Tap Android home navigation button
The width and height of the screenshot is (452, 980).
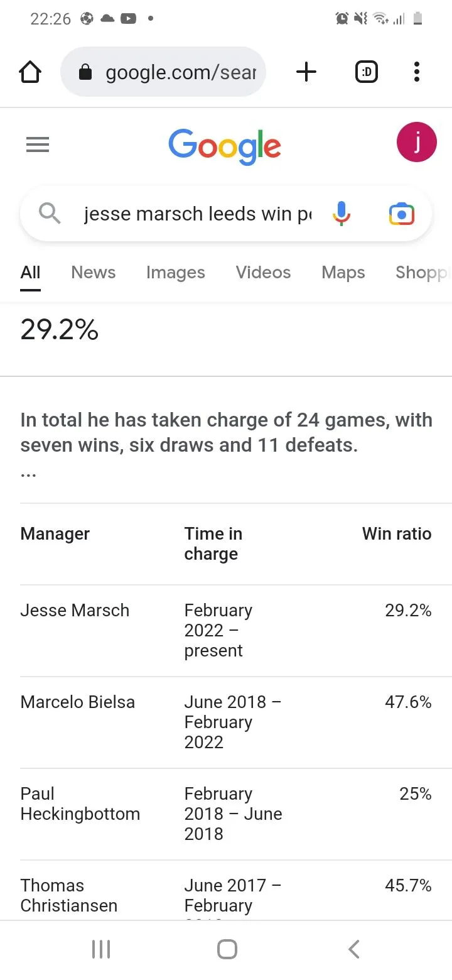[227, 949]
